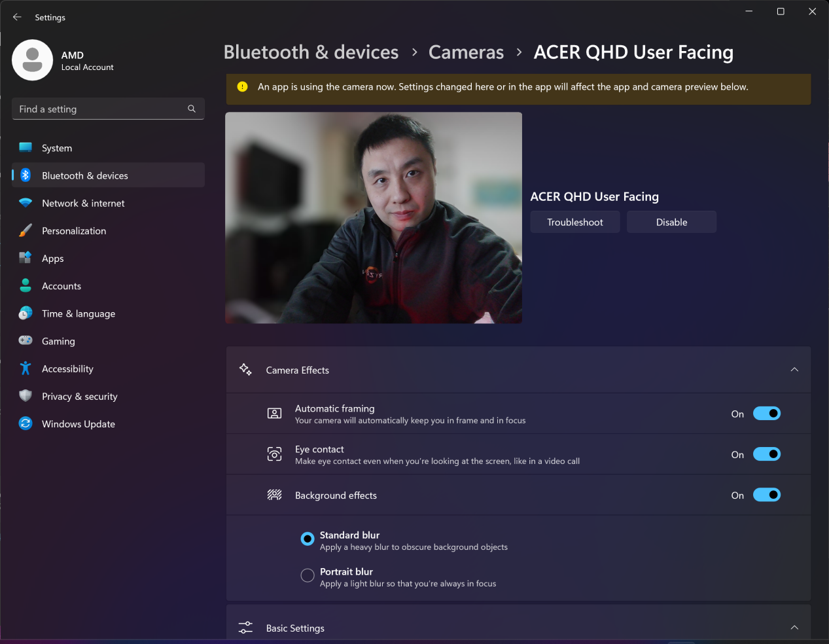Screen dimensions: 829x644
Task: Click the Windows Update sidebar icon
Action: click(26, 423)
